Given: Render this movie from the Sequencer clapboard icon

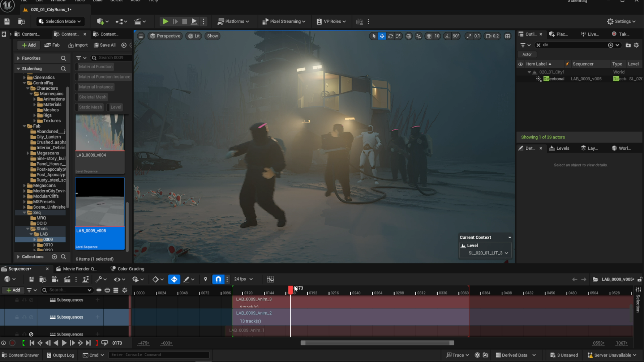Looking at the screenshot, I should point(67,279).
